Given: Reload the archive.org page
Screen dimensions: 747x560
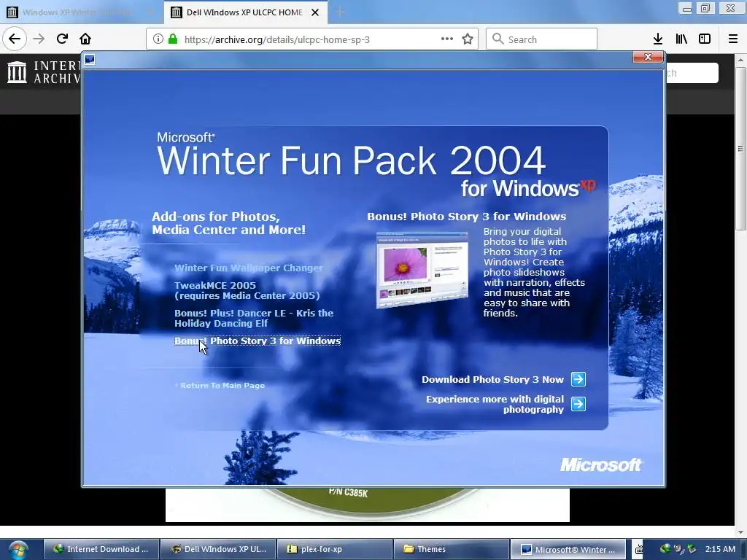Looking at the screenshot, I should pos(62,39).
